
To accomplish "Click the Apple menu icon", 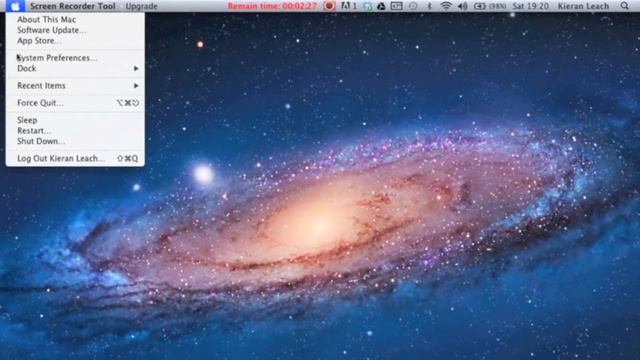I will 15,6.
